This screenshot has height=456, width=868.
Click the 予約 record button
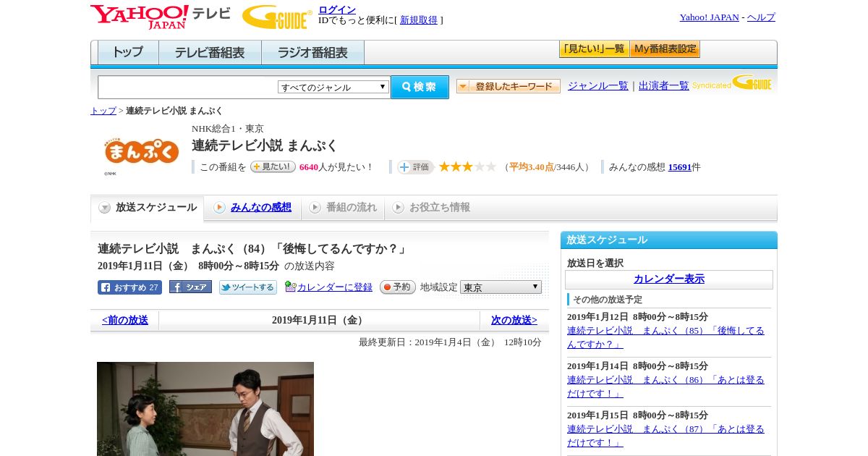click(398, 287)
